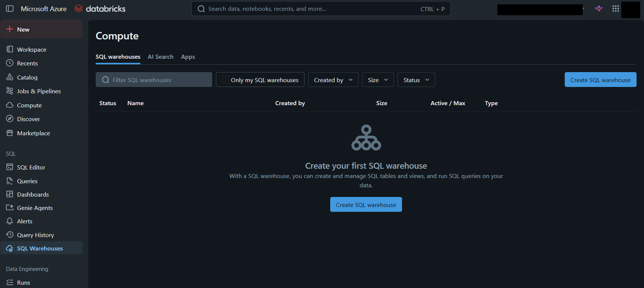Click 'Create your first SQL warehouse' heading

tap(366, 166)
